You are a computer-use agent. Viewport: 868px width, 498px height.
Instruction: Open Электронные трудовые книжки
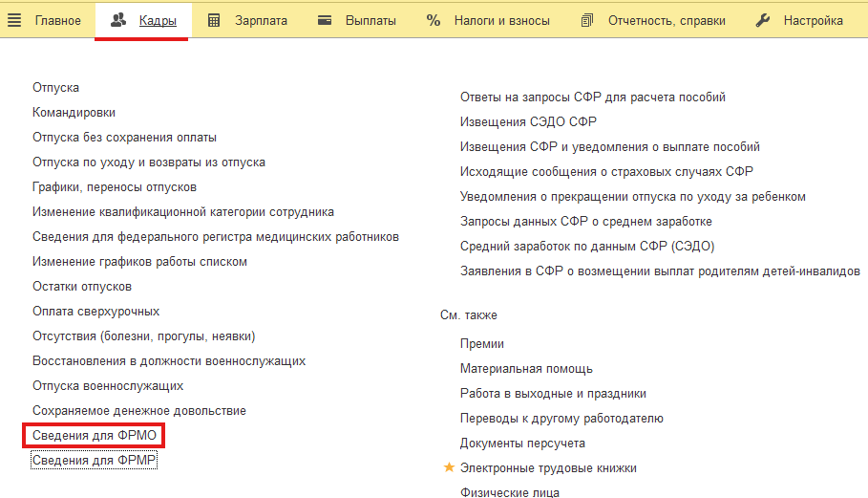point(548,468)
